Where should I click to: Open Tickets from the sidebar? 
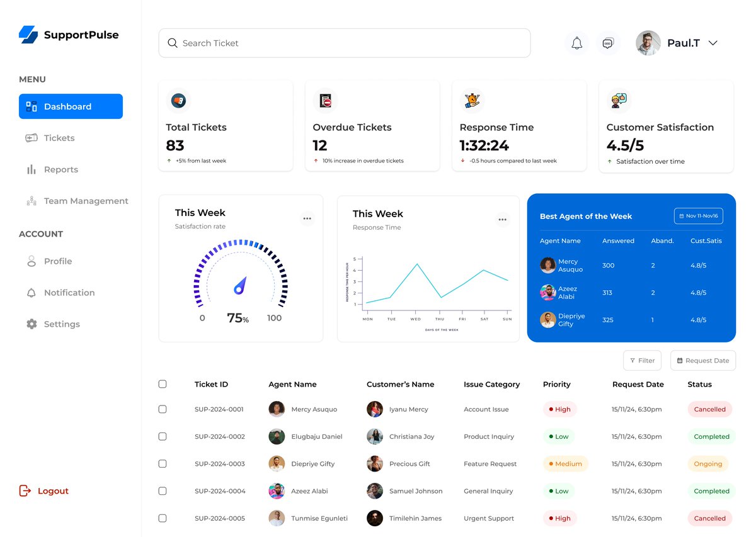[50, 138]
